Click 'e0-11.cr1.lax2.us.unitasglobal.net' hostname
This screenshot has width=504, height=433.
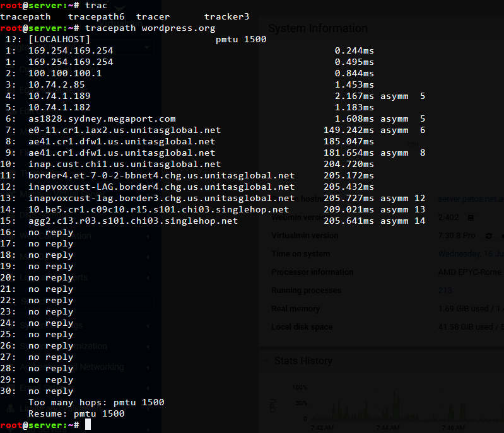(x=124, y=130)
